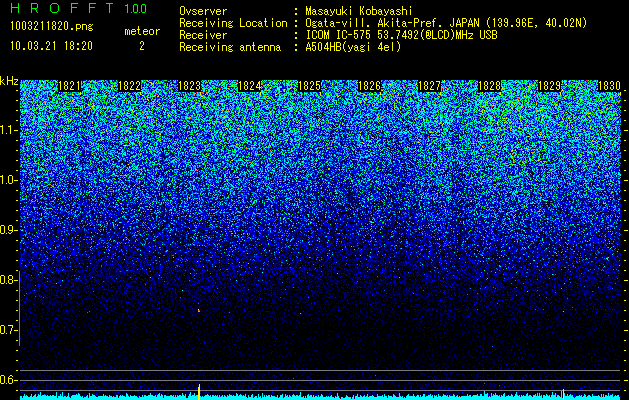This screenshot has width=629, height=400.
Task: Click the observer name Masayuki Kobayashi
Action: tap(359, 11)
